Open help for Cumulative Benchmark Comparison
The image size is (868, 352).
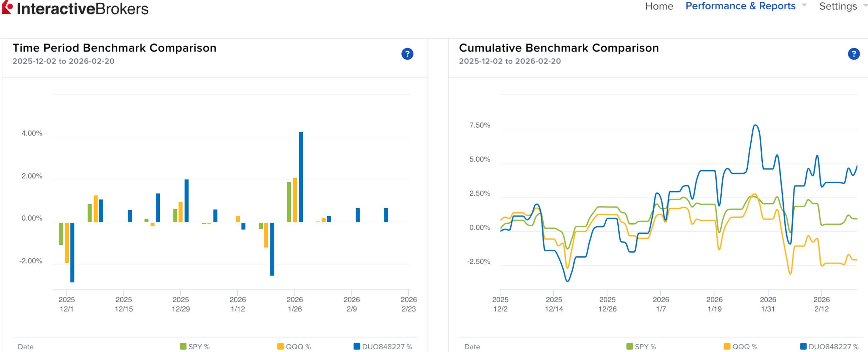pos(853,54)
